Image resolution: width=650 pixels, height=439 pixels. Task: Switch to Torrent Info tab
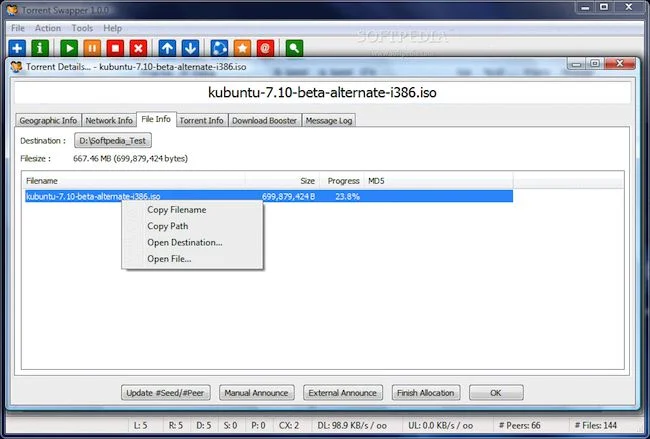click(x=201, y=120)
